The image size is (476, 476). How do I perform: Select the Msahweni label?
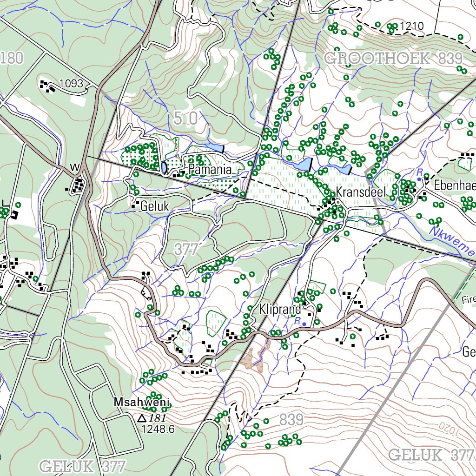(141, 402)
